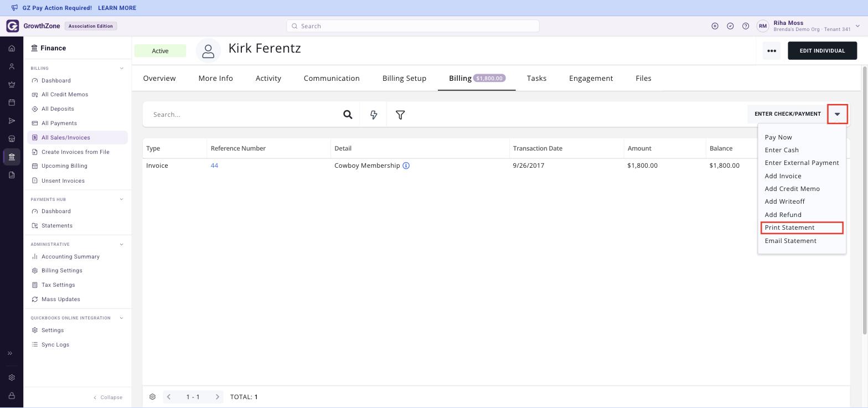Image resolution: width=868 pixels, height=408 pixels.
Task: Open the contacts person icon in rail
Action: pos(12,66)
